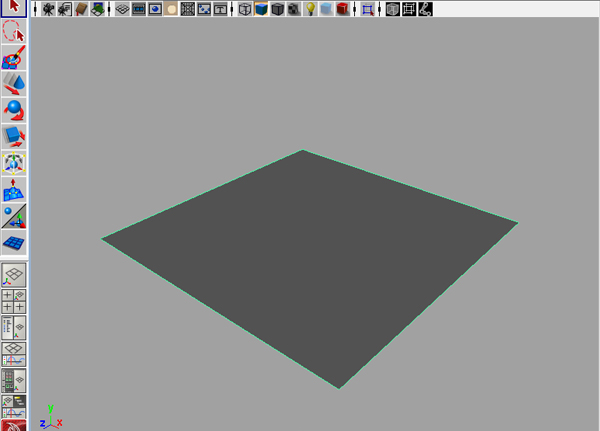Pick the Rotate tool with sphere
The width and height of the screenshot is (600, 431).
[14, 110]
